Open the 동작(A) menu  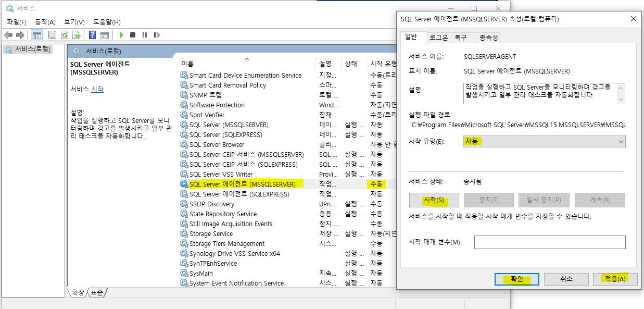click(x=45, y=22)
